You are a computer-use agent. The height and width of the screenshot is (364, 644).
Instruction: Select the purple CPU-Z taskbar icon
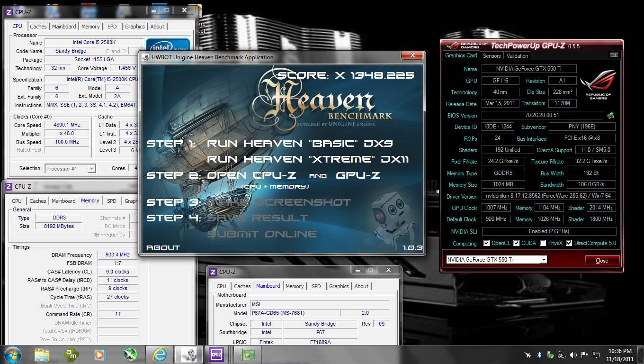click(x=216, y=354)
